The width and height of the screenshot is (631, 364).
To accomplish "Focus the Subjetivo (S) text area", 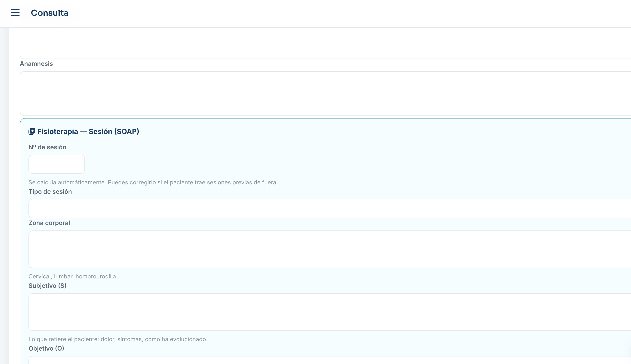I will (330, 312).
